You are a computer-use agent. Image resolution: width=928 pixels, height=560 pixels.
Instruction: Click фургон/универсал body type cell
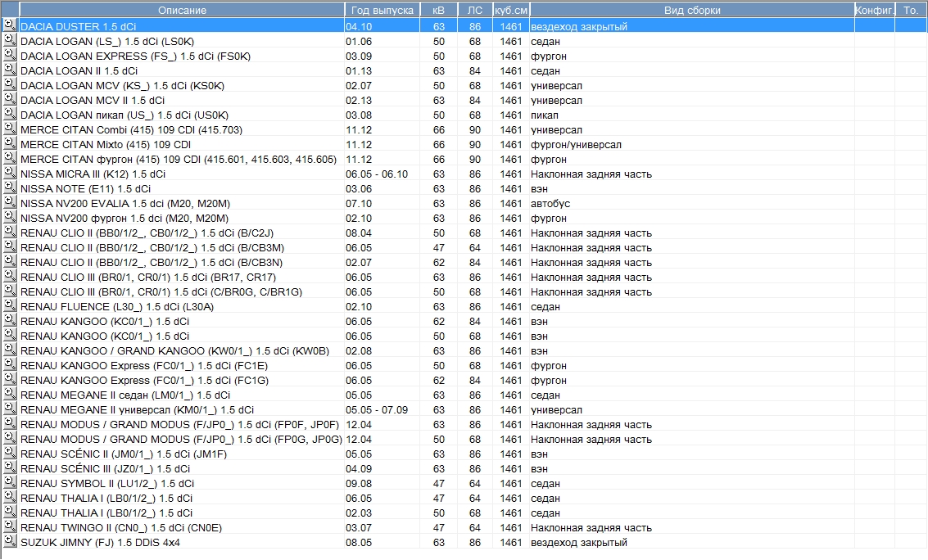[576, 144]
